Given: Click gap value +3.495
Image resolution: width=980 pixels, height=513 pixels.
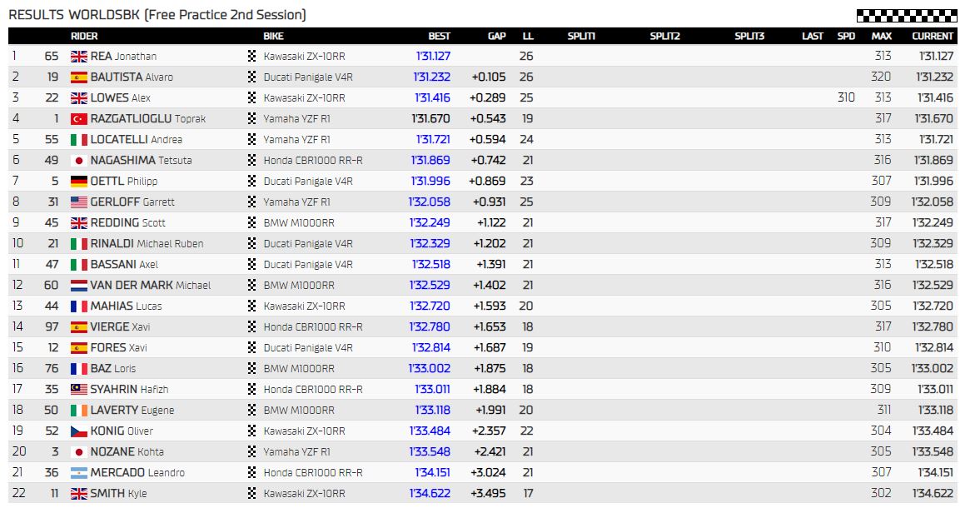Looking at the screenshot, I should [488, 494].
